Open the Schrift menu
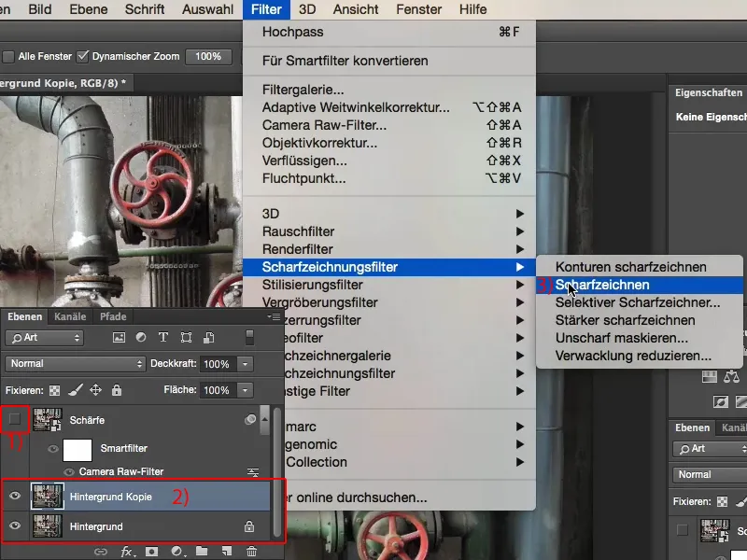Image resolution: width=747 pixels, height=560 pixels. tap(145, 9)
